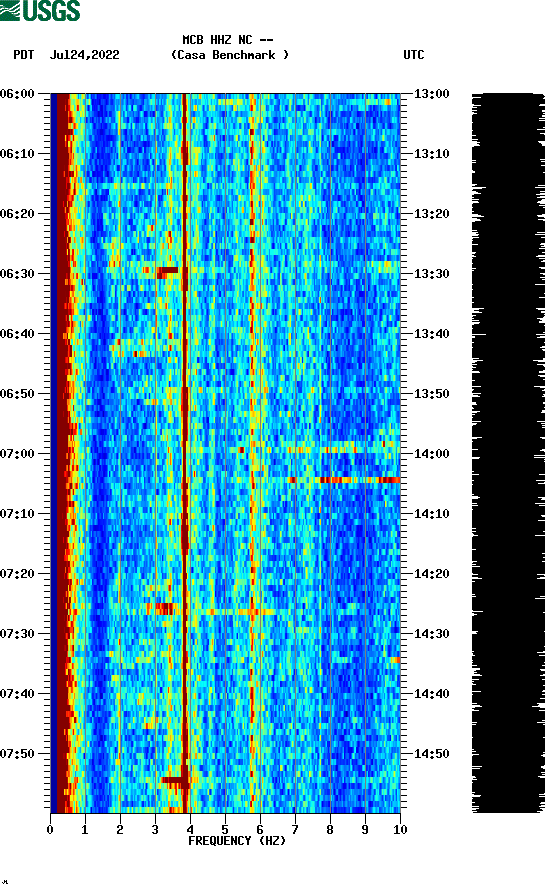Click the 14:40 UTC time label

pos(431,694)
